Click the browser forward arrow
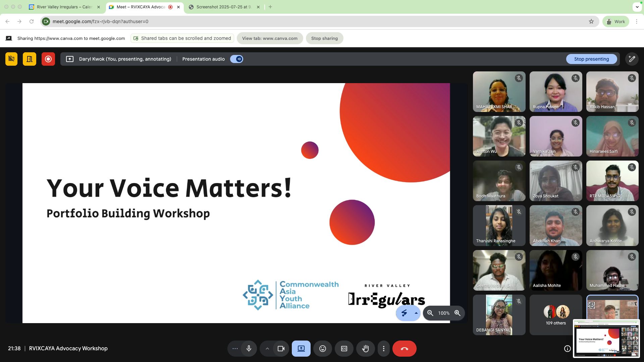 click(x=19, y=21)
